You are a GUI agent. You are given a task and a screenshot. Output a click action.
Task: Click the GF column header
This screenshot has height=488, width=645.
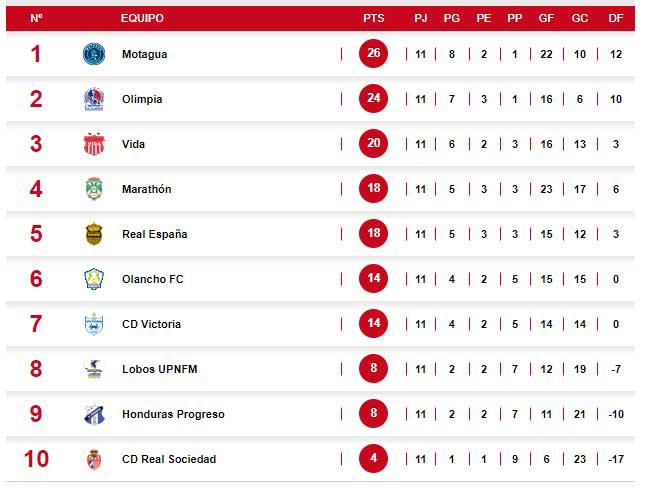click(x=546, y=18)
